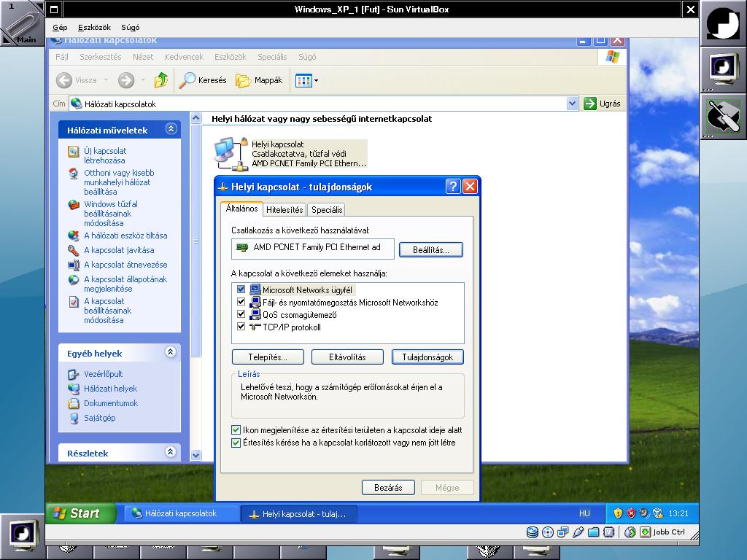The width and height of the screenshot is (747, 560).
Task: Collapse the Részletek panel
Action: (171, 451)
